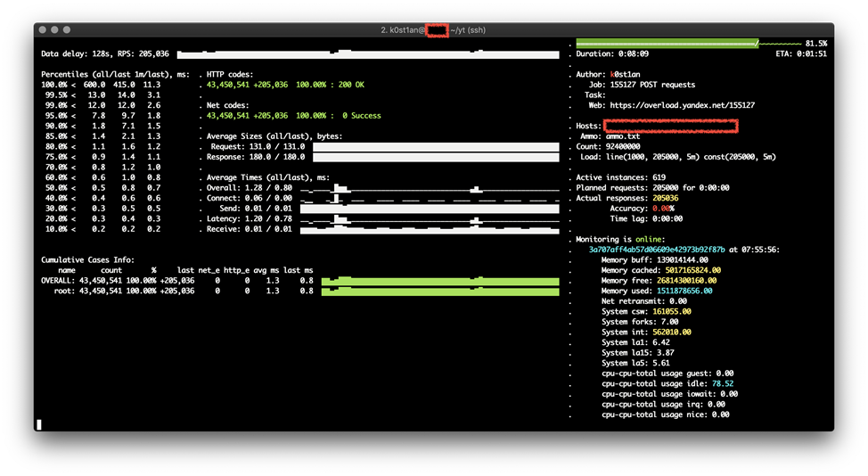Click the 'Job: 155127 POST requests' line
868x476 pixels.
[642, 85]
